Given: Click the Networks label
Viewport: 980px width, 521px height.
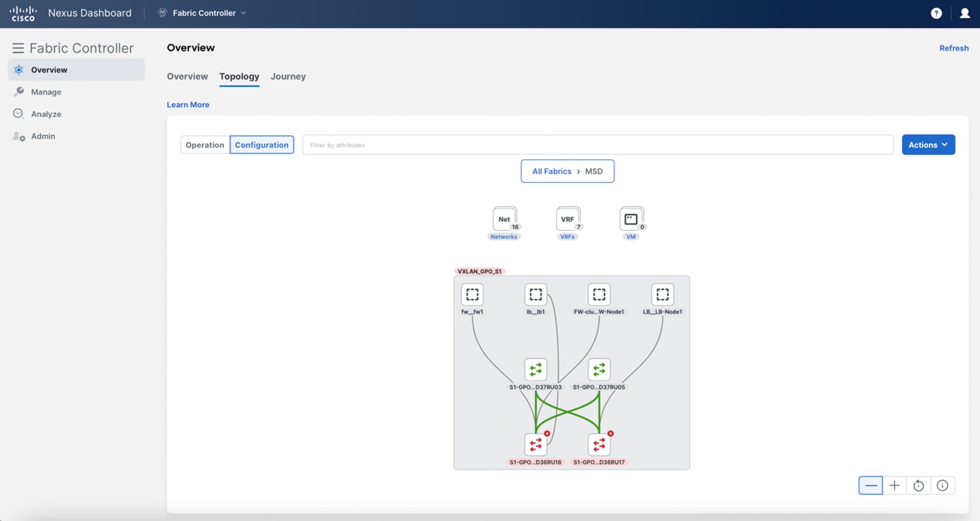Looking at the screenshot, I should coord(504,237).
